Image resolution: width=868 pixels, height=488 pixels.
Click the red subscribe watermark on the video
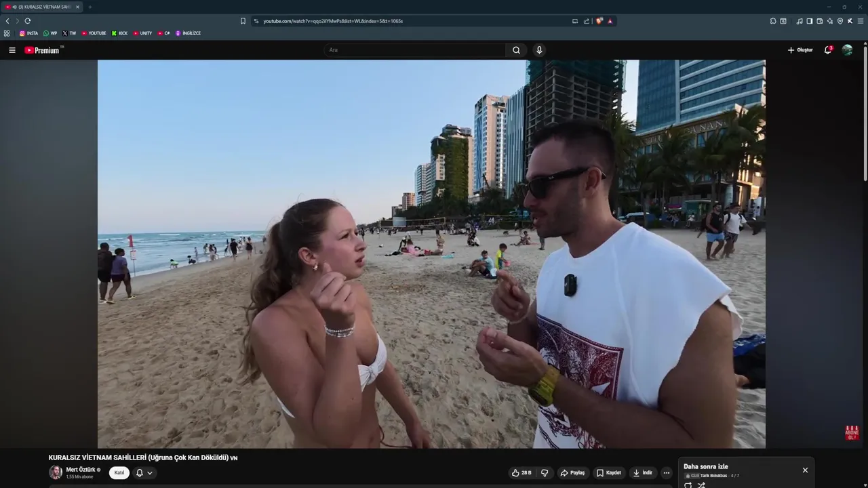852,432
